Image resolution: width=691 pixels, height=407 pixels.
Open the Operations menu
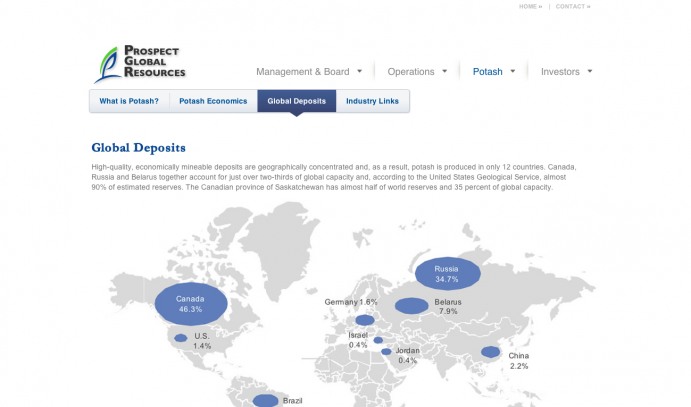411,72
